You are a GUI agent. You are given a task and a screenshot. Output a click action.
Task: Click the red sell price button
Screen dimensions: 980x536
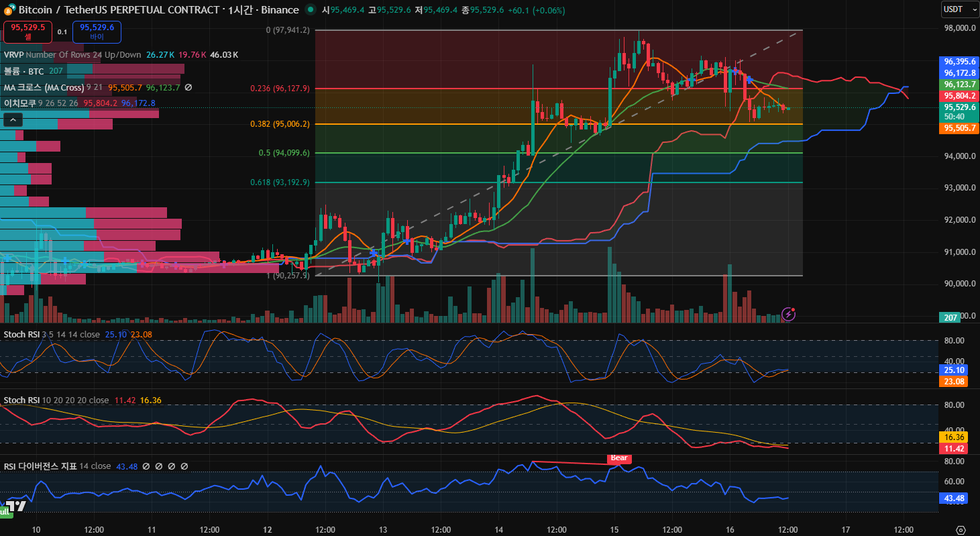[x=28, y=32]
